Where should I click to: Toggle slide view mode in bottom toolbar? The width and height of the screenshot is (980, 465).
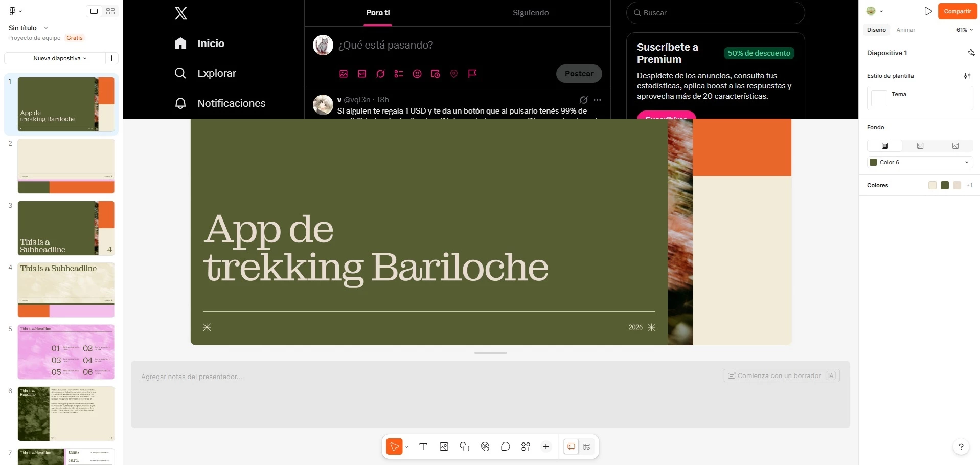point(571,447)
